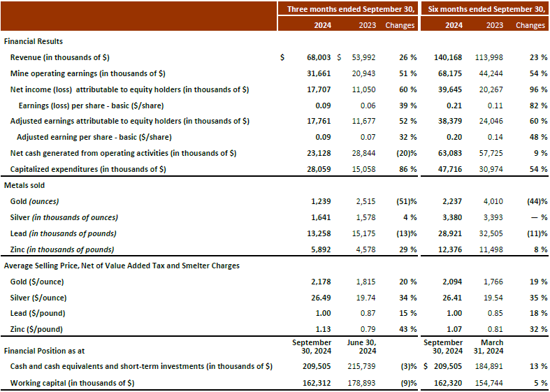Image resolution: width=550 pixels, height=392 pixels.
Task: Click the 'Six months ended September 30,' header
Action: [485, 9]
